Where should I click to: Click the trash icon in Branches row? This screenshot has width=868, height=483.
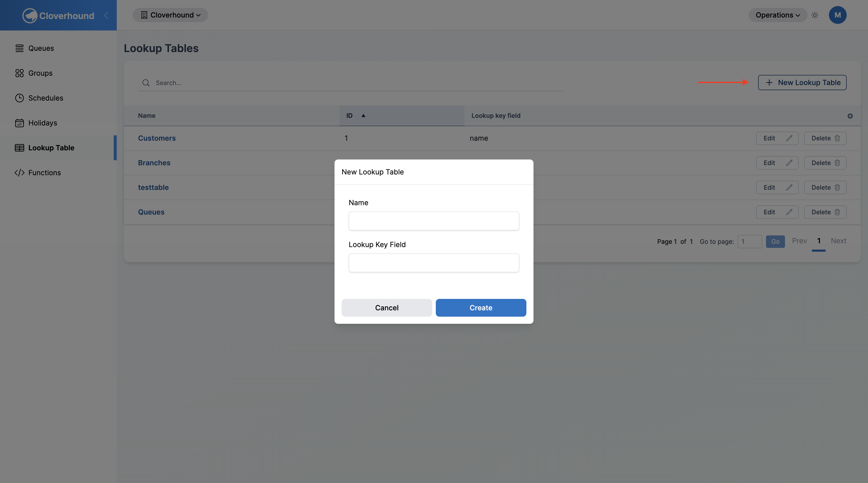pyautogui.click(x=837, y=163)
